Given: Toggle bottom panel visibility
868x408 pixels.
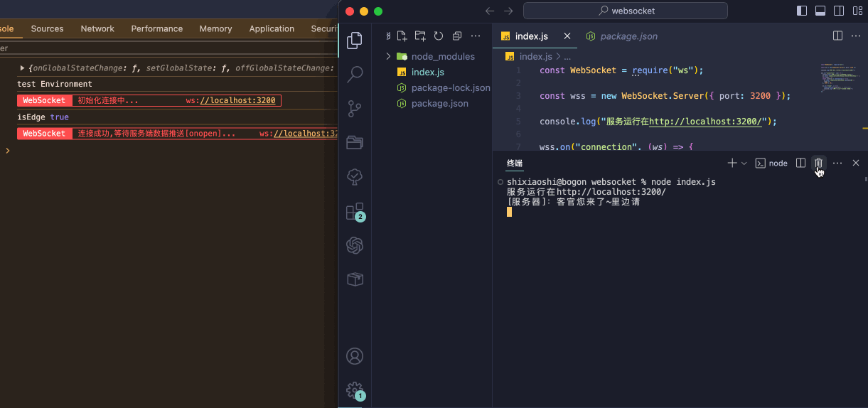Looking at the screenshot, I should pyautogui.click(x=820, y=11).
